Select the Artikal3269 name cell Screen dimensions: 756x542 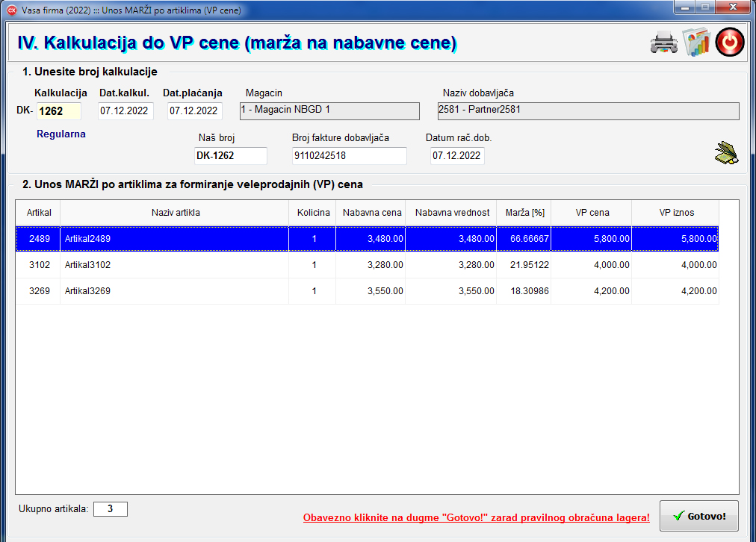pyautogui.click(x=175, y=290)
